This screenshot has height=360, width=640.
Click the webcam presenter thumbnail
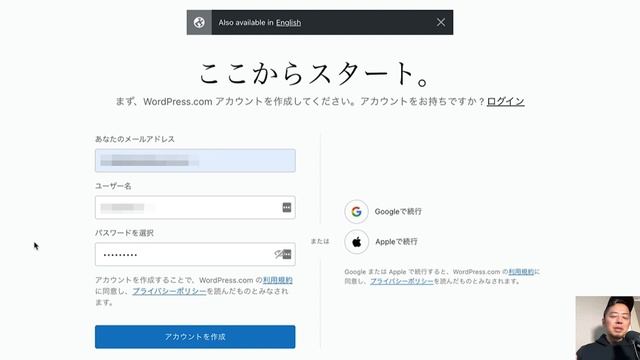(x=608, y=328)
